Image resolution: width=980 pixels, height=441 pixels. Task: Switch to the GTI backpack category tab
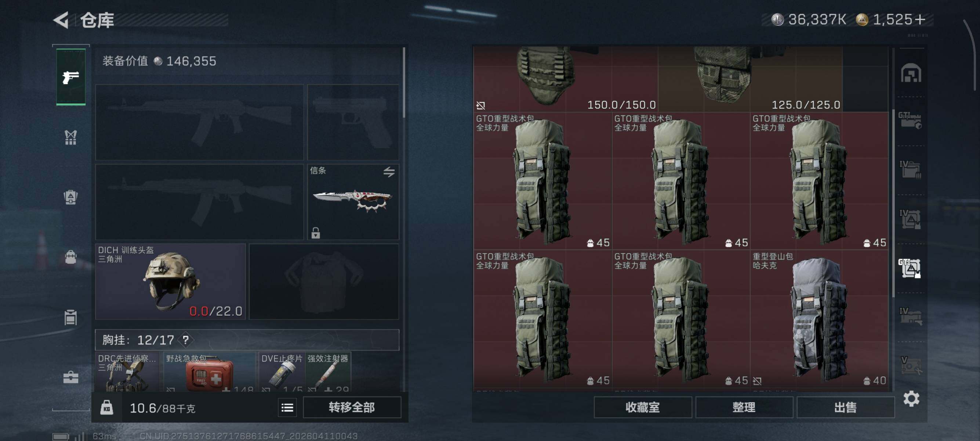point(910,268)
